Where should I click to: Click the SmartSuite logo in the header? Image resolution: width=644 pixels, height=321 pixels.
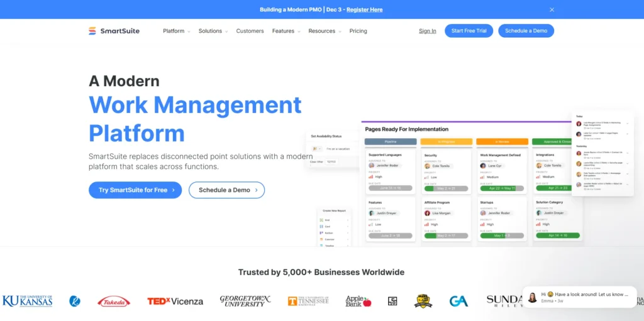[x=114, y=31]
